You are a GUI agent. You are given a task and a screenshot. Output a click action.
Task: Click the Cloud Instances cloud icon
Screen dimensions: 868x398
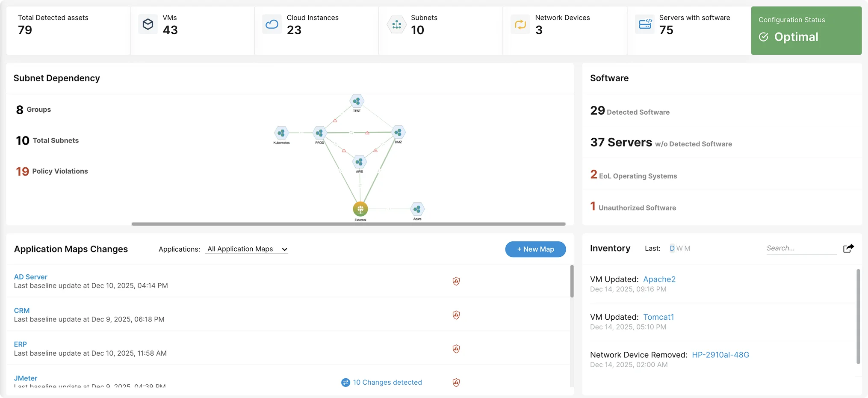[272, 24]
